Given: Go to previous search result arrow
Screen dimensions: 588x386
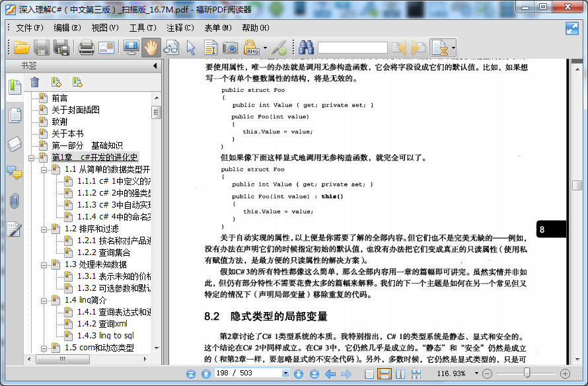Looking at the screenshot, I should click(398, 48).
